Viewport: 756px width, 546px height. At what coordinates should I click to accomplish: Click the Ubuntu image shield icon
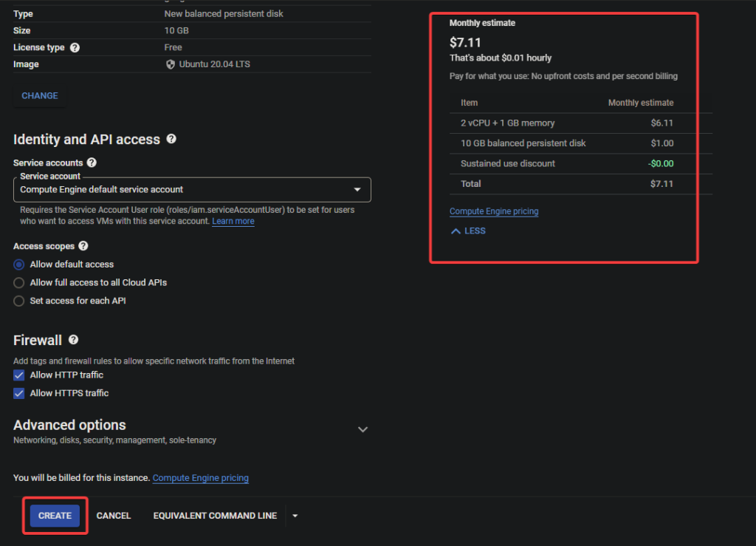click(x=171, y=64)
